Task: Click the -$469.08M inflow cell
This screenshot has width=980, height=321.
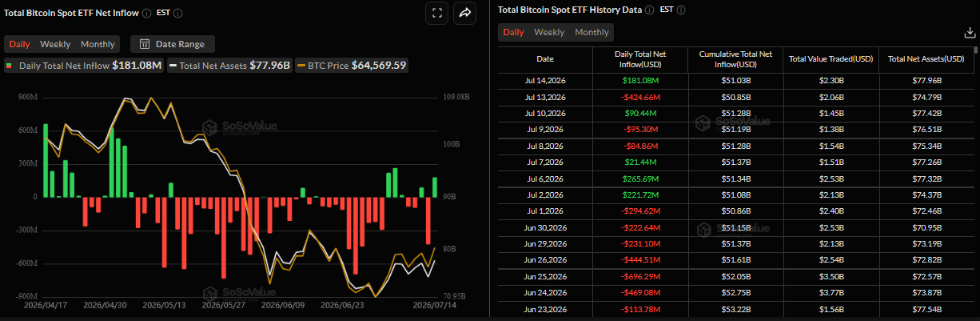Action: tap(639, 293)
